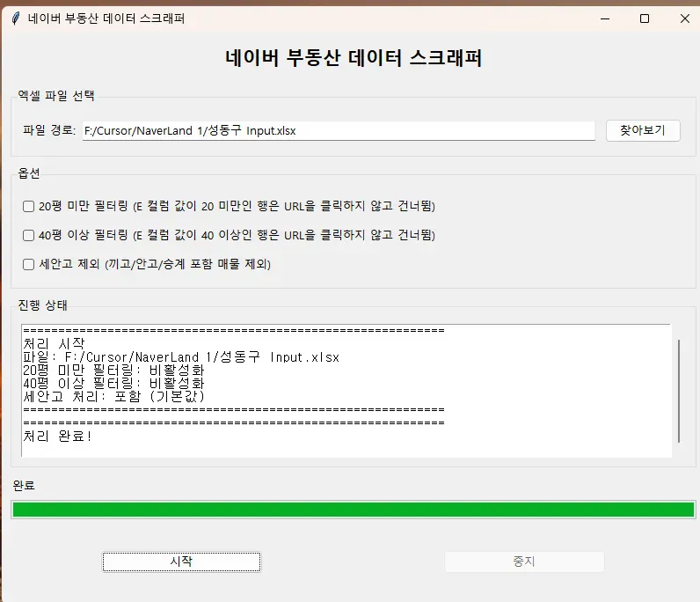The image size is (700, 602).
Task: Enable the 20평 미만 필터링 checkbox
Action: (28, 206)
